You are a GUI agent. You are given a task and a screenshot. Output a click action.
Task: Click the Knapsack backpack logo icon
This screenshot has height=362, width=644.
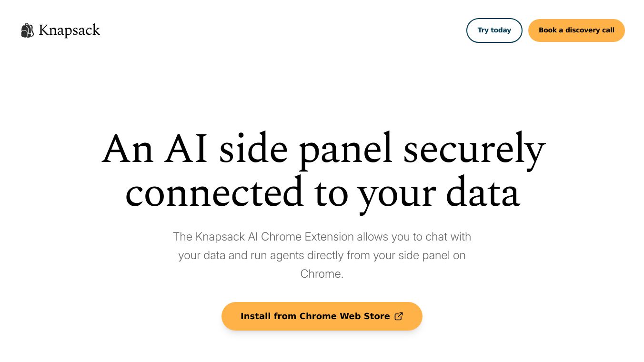(x=28, y=30)
